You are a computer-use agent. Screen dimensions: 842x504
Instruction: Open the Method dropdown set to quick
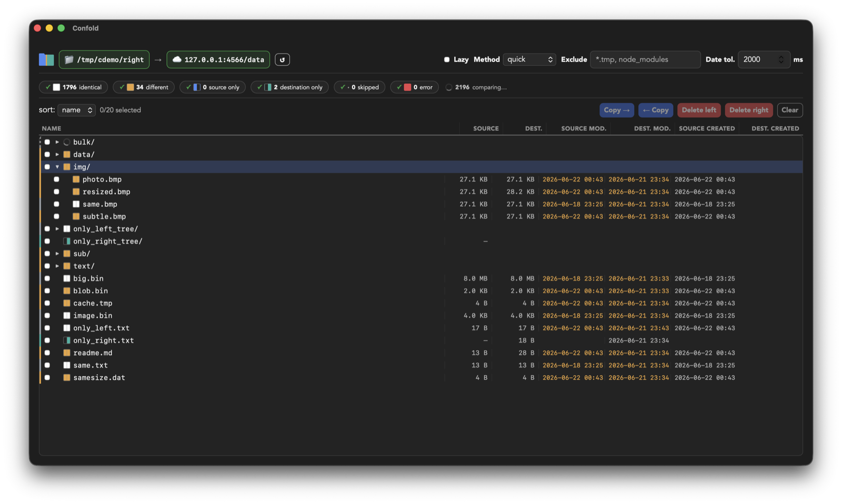point(529,59)
